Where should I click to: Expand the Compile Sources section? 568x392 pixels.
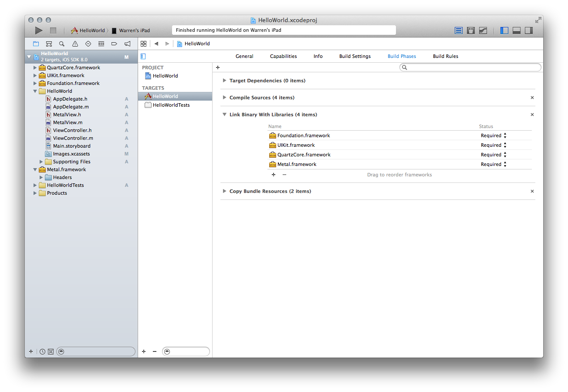(x=224, y=98)
